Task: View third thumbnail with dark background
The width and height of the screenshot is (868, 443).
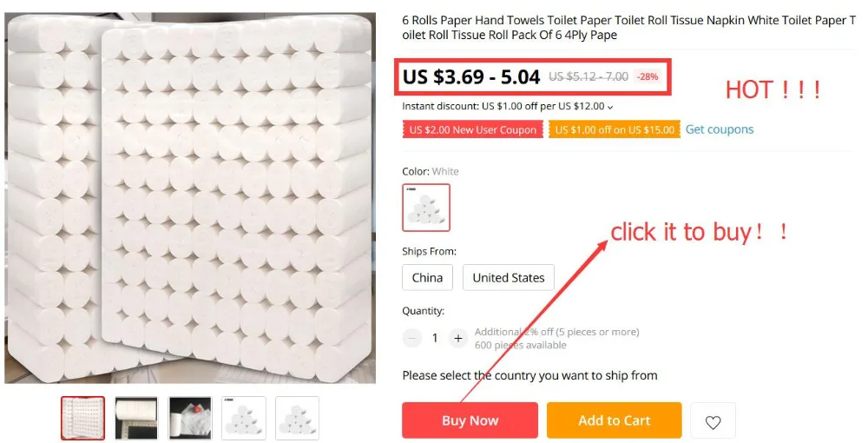Action: 190,418
